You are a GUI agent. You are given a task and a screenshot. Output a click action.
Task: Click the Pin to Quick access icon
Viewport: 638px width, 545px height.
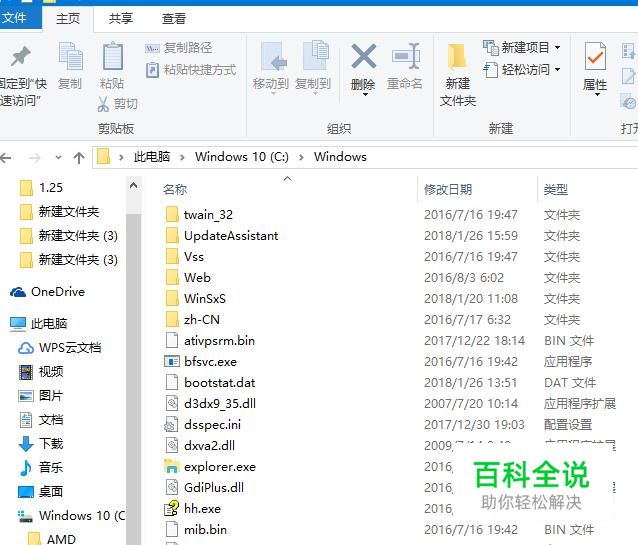pyautogui.click(x=20, y=56)
